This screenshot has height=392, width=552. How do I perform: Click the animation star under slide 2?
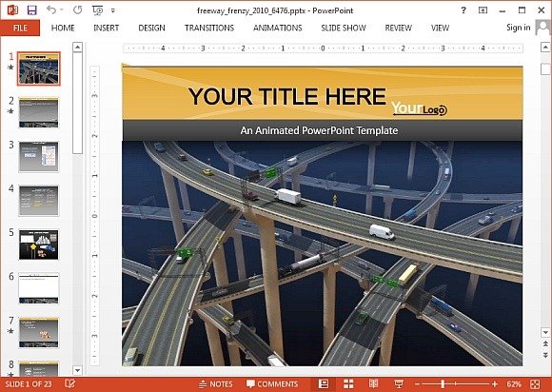point(10,111)
